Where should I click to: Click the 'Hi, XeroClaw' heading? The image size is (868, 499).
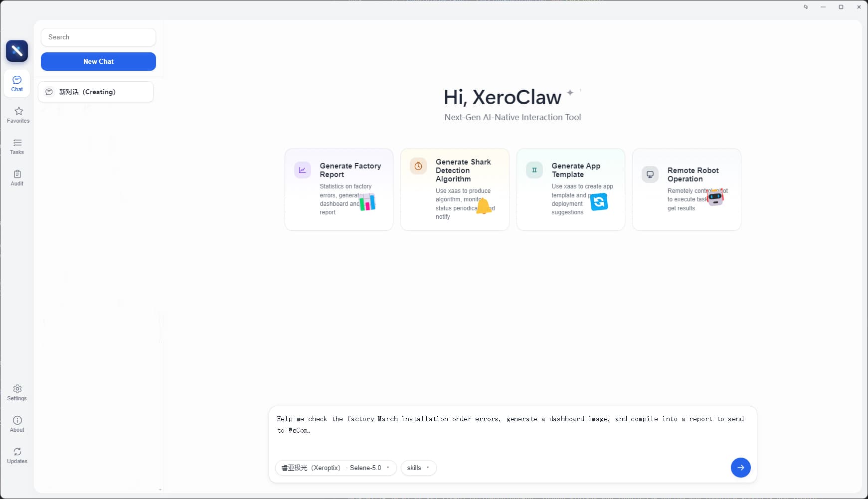pos(503,97)
